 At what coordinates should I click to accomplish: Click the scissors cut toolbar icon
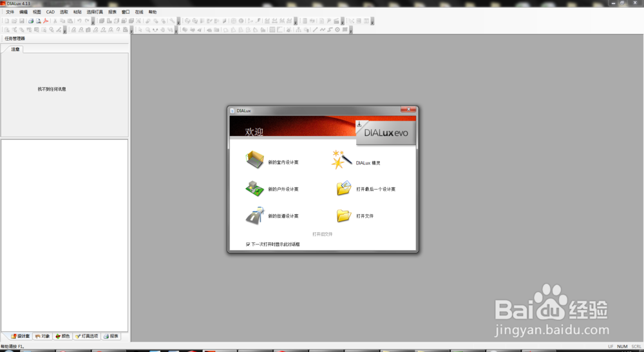(x=55, y=21)
